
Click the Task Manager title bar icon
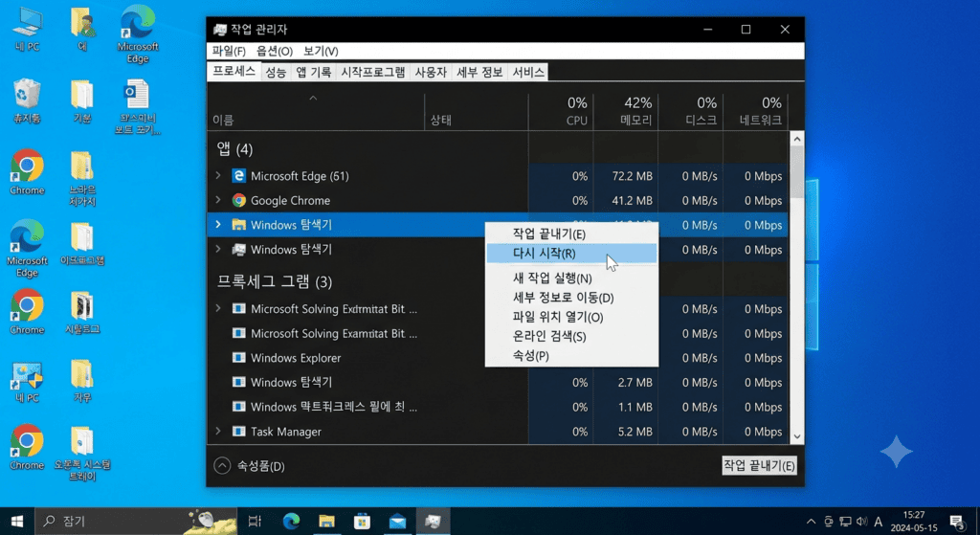(220, 30)
